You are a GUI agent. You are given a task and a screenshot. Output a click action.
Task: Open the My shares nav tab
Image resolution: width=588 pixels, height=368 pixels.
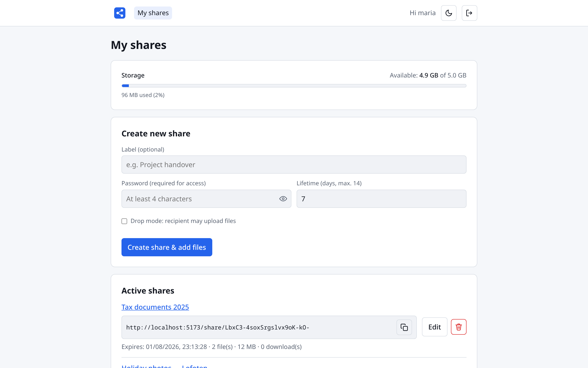point(153,13)
